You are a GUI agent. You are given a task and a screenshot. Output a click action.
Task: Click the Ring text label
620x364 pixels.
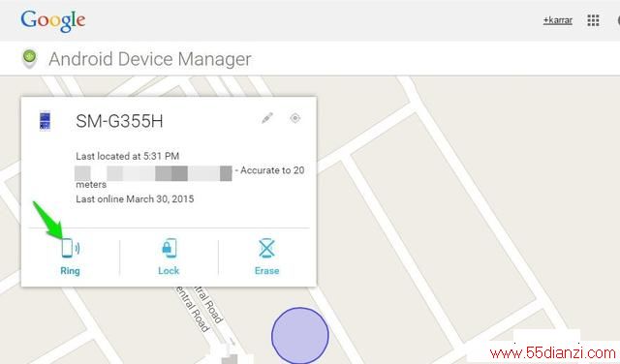point(70,271)
